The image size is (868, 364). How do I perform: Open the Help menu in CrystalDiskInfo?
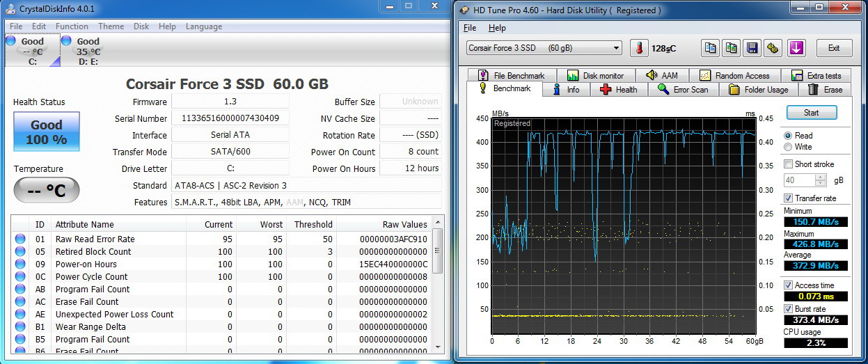coord(167,26)
